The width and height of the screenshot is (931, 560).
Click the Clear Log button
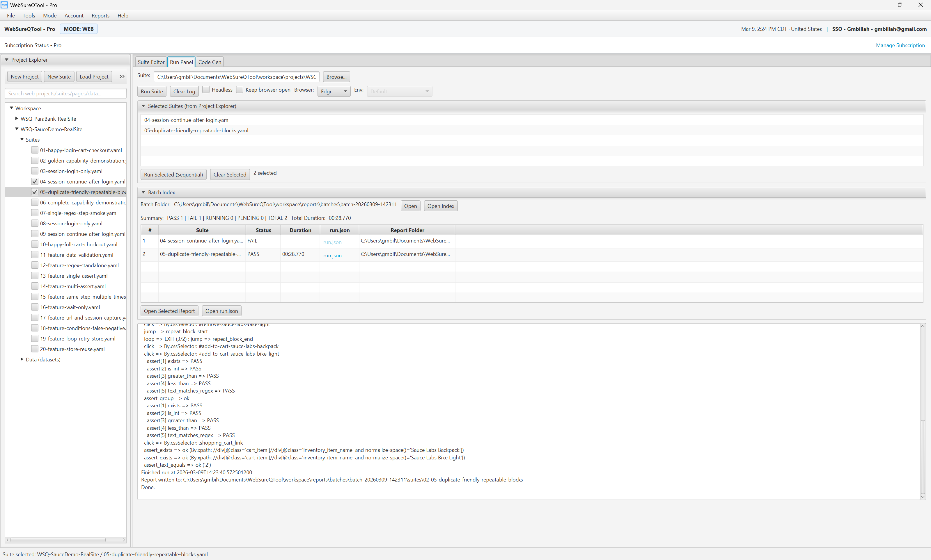[184, 91]
